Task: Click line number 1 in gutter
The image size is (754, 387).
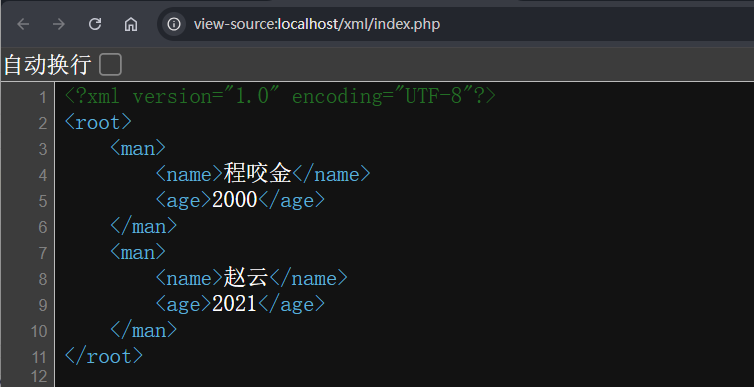Action: click(43, 98)
